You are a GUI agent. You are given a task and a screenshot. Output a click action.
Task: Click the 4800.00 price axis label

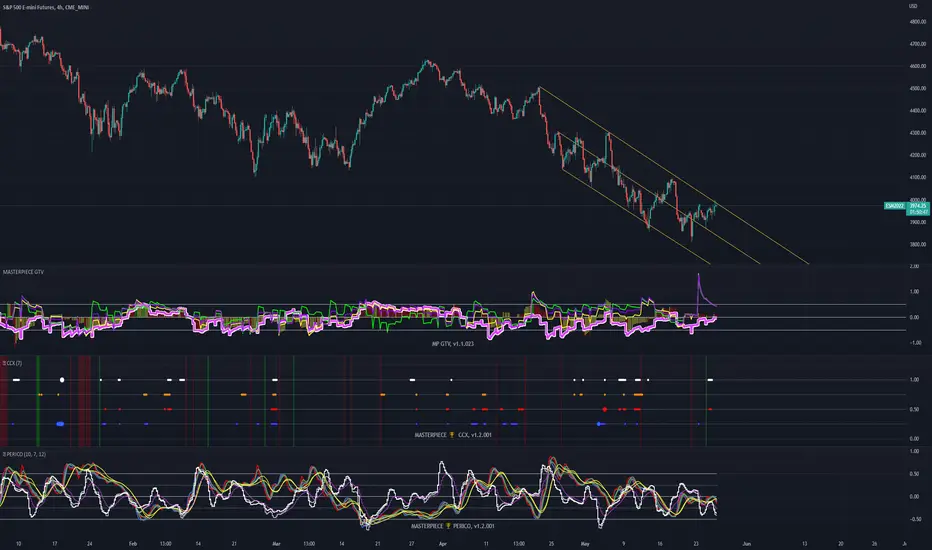coord(918,21)
